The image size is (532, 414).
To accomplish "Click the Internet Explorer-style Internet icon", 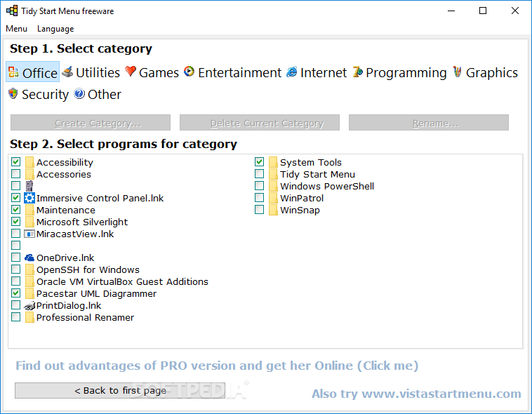I will (x=292, y=72).
